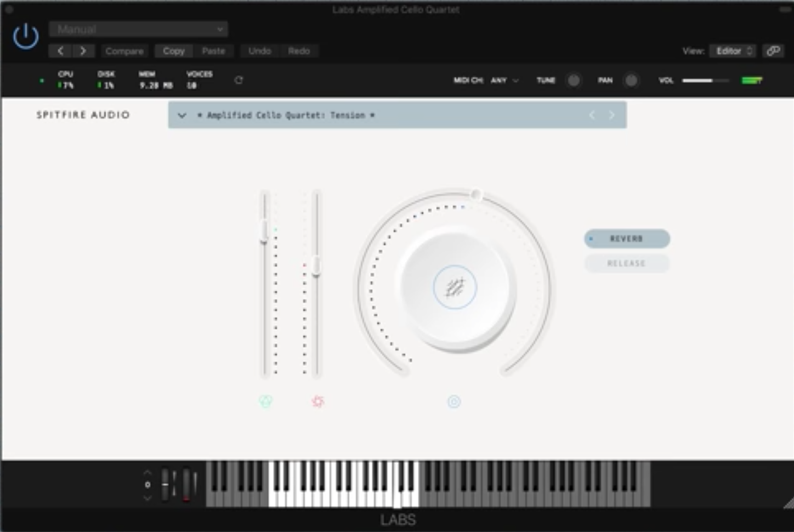The image size is (794, 532).
Task: Click the dynamics slider handle
Action: pyautogui.click(x=316, y=266)
